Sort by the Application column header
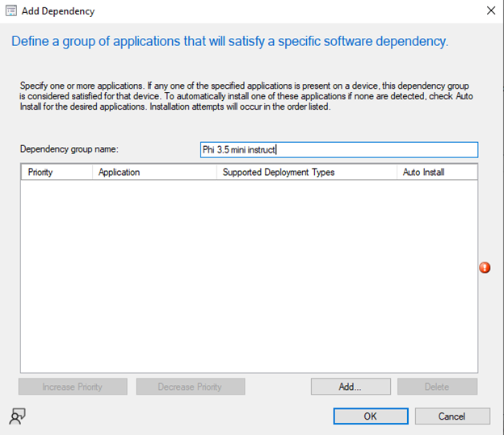This screenshot has width=504, height=435. [119, 172]
